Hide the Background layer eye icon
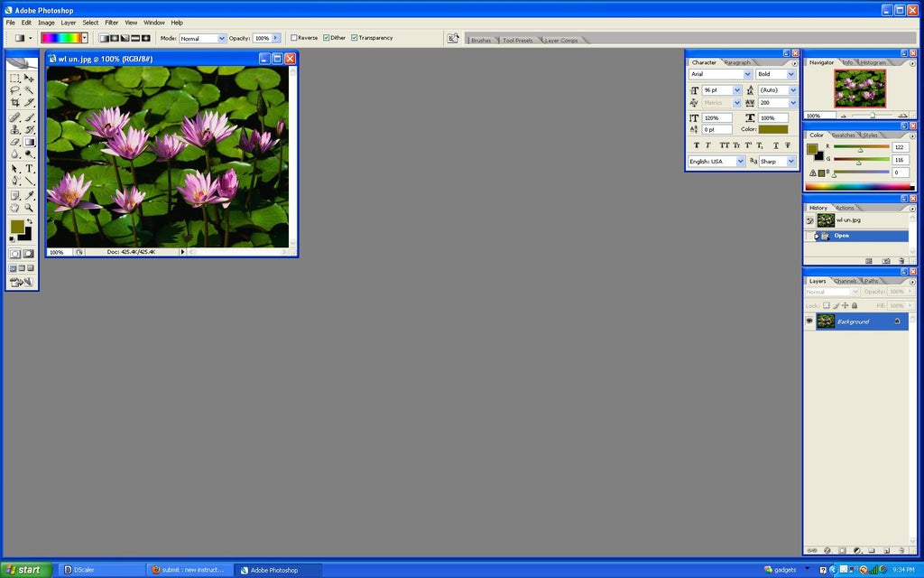The image size is (924, 578). click(x=809, y=322)
